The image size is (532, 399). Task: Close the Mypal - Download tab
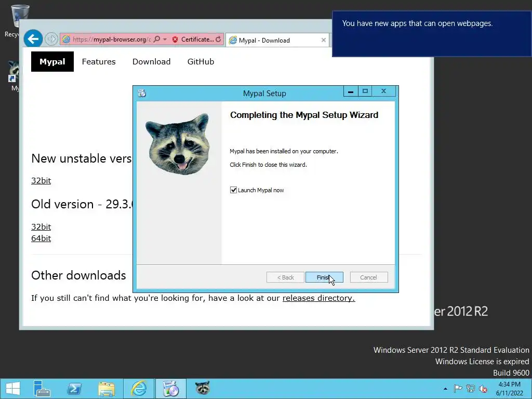coord(323,40)
